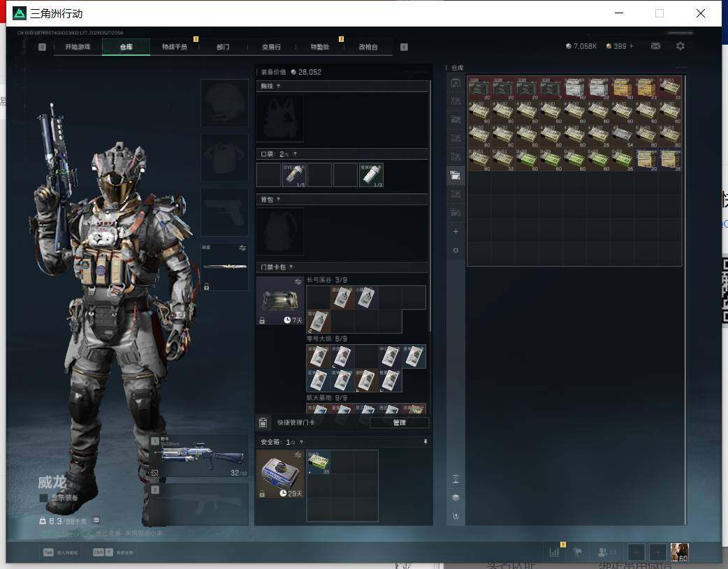Click player avatar in bottom right
The height and width of the screenshot is (569, 728).
680,552
